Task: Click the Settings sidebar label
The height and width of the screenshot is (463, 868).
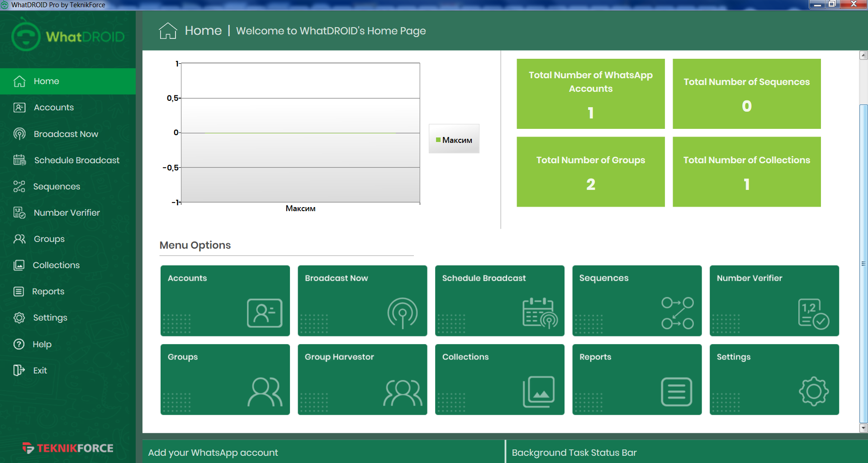Action: click(50, 318)
